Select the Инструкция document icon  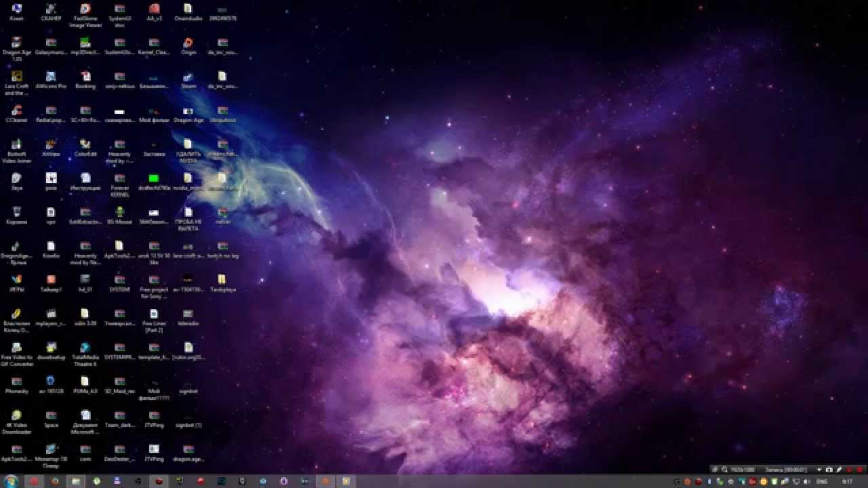click(x=85, y=181)
